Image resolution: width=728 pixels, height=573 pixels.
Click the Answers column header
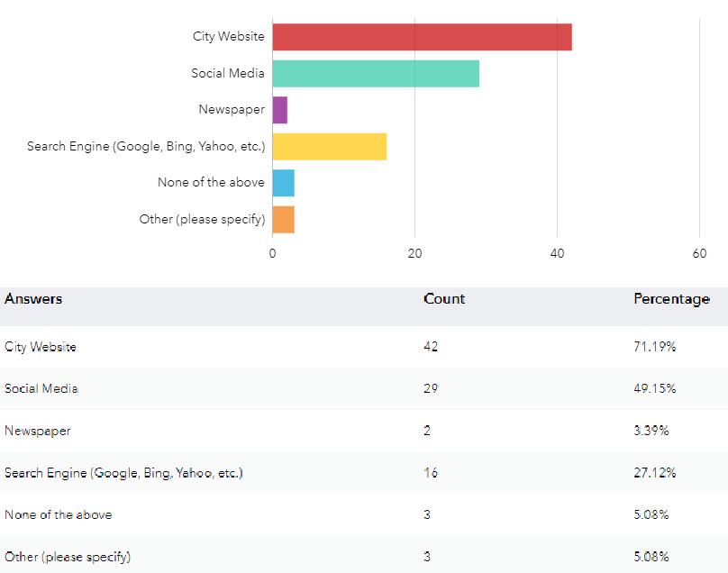[33, 299]
